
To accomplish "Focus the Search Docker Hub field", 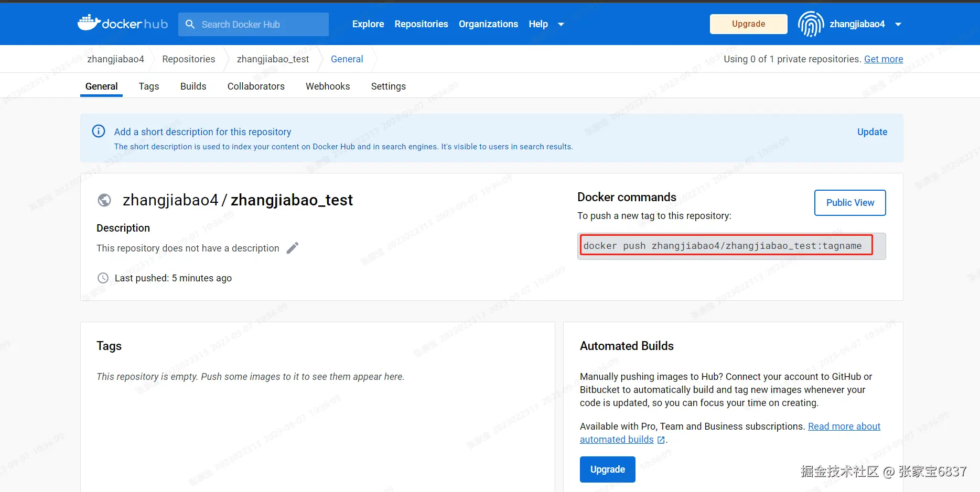I will pos(253,24).
